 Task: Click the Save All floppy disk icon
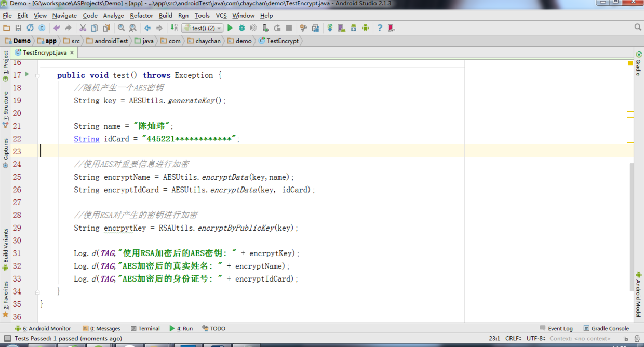pos(18,28)
